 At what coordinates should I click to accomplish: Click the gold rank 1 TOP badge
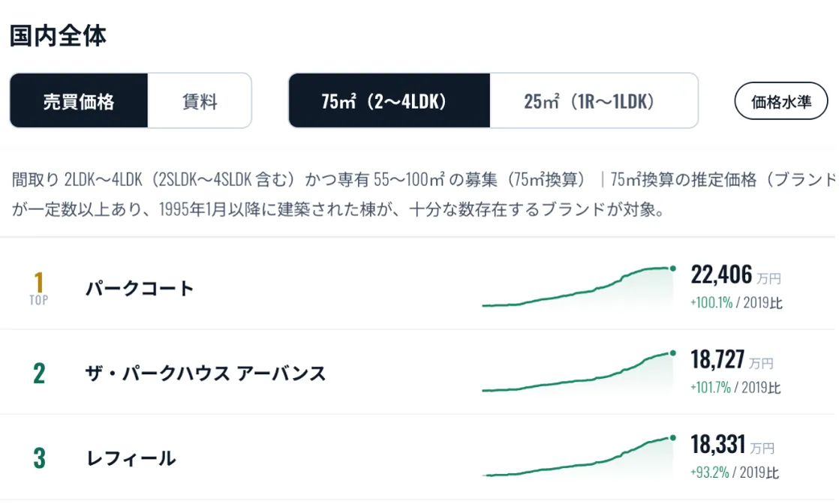click(x=38, y=288)
